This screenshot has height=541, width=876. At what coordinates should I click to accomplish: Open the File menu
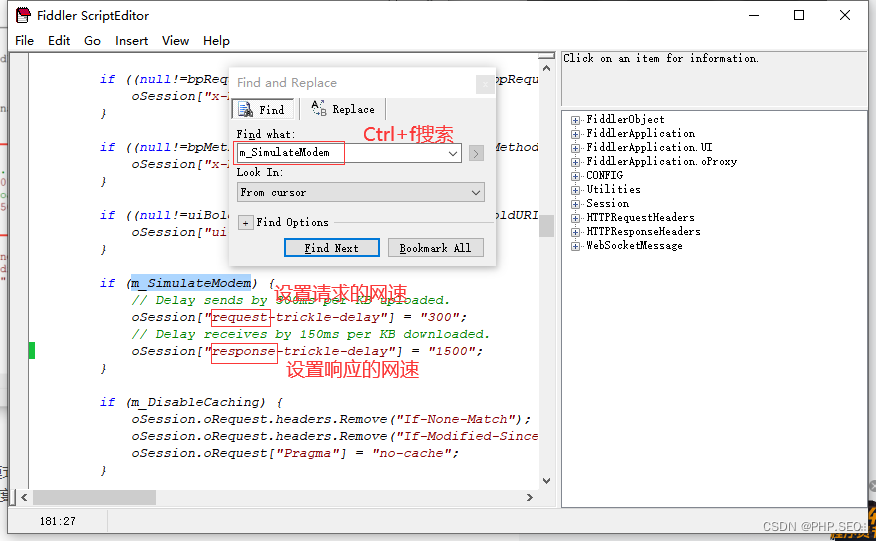[24, 41]
